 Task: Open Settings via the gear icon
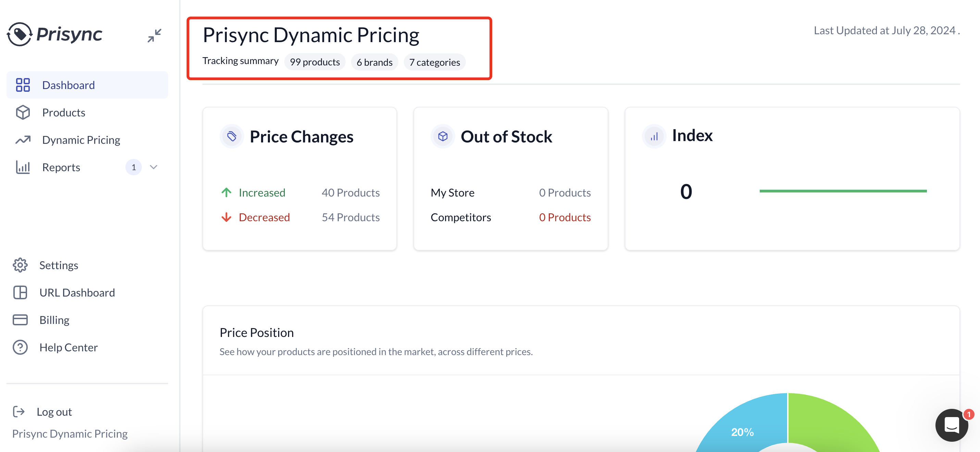tap(20, 265)
